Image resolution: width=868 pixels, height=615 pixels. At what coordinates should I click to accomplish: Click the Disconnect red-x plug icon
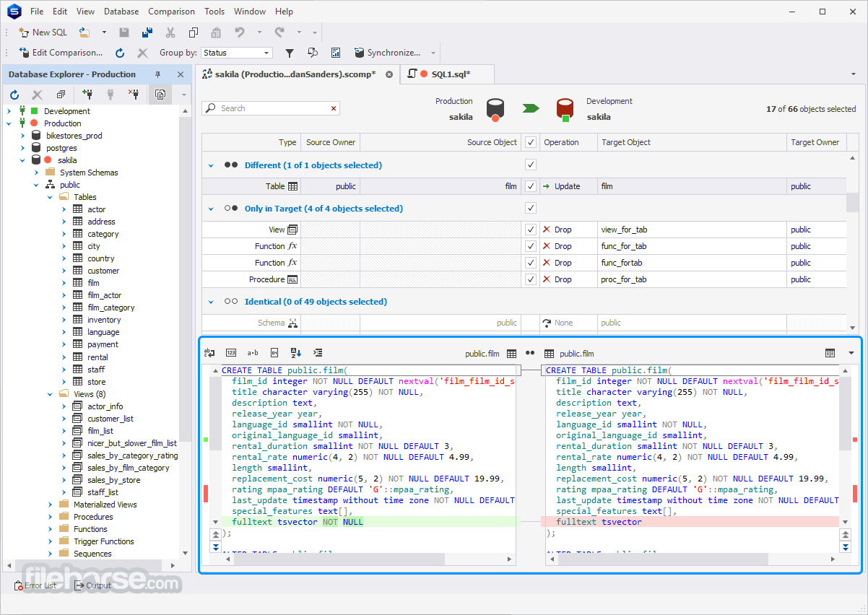pyautogui.click(x=134, y=95)
